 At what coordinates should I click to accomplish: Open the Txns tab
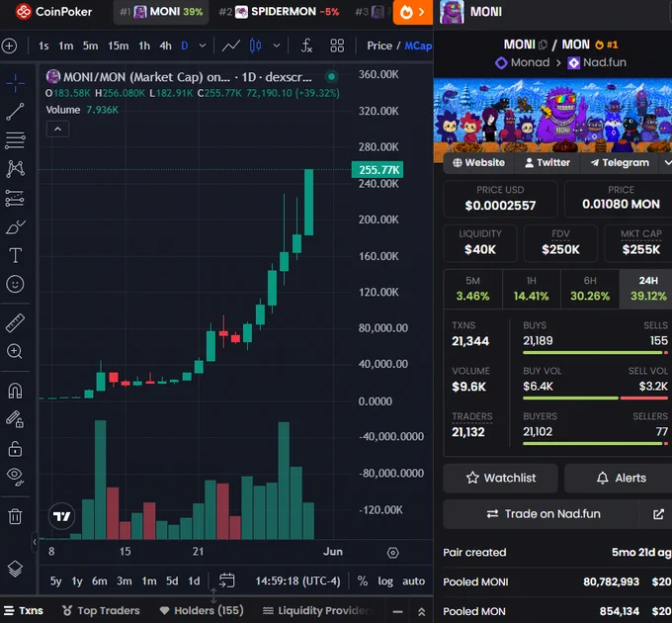pos(24,610)
